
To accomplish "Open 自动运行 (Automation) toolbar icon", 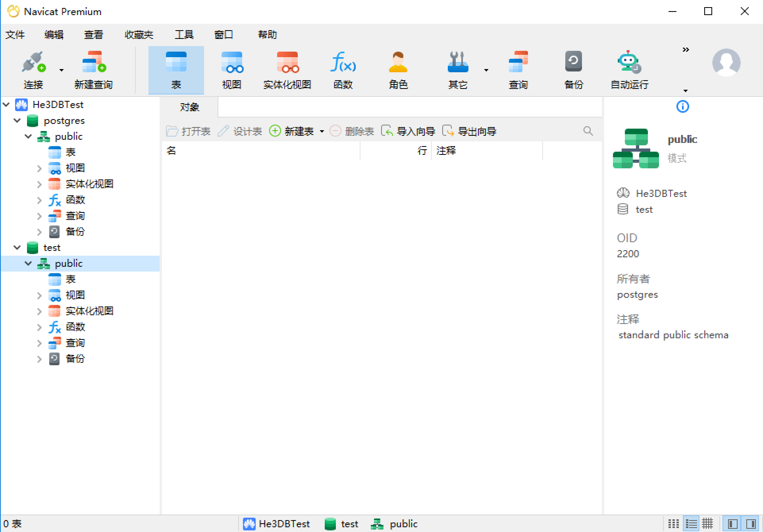I will (629, 69).
